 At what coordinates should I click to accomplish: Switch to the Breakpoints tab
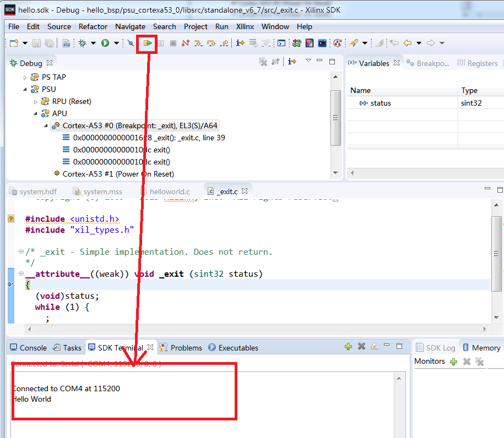(x=433, y=63)
